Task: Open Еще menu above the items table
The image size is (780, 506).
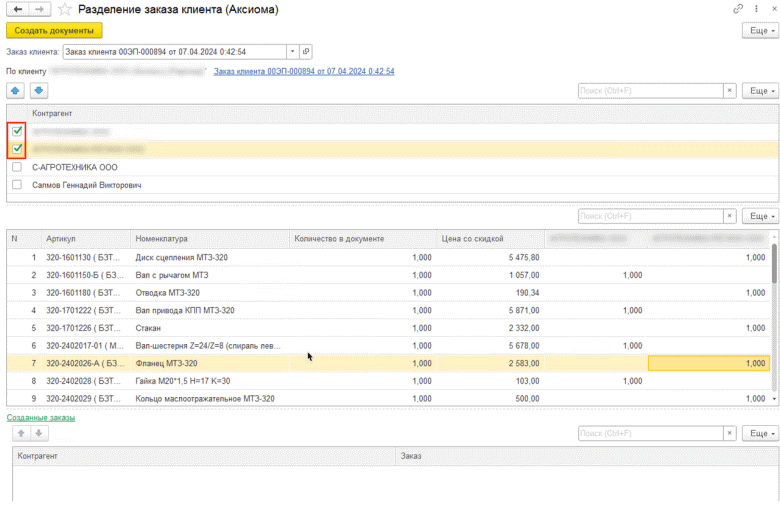Action: (759, 216)
